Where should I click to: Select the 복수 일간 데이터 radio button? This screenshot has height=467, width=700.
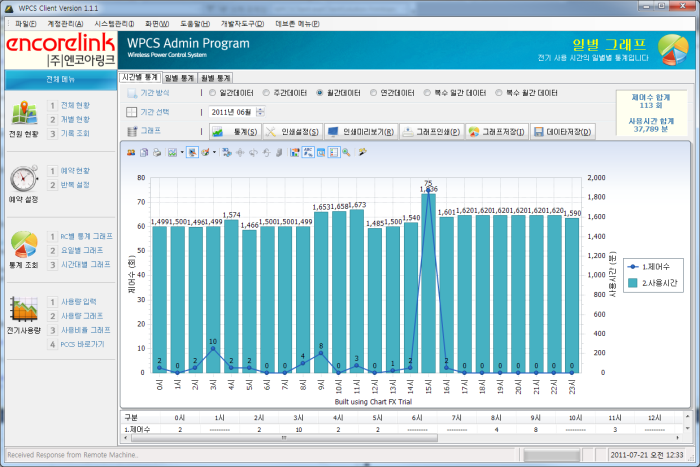pyautogui.click(x=427, y=93)
